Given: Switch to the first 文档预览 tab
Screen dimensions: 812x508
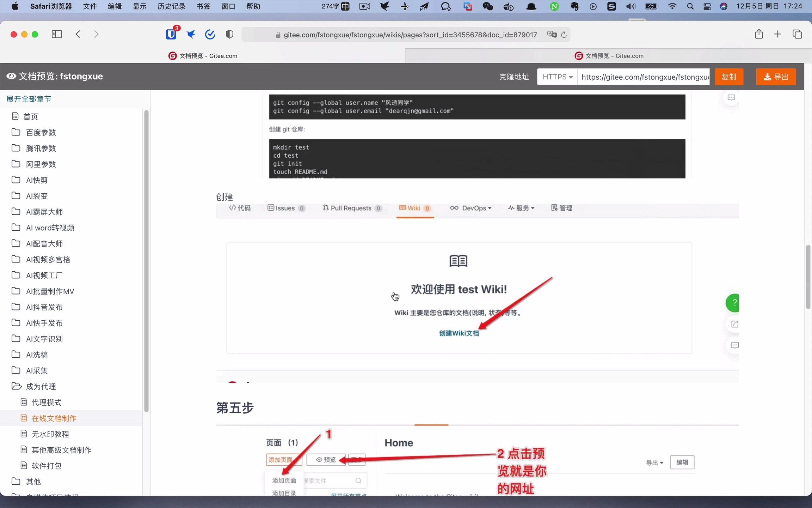Looking at the screenshot, I should 203,56.
